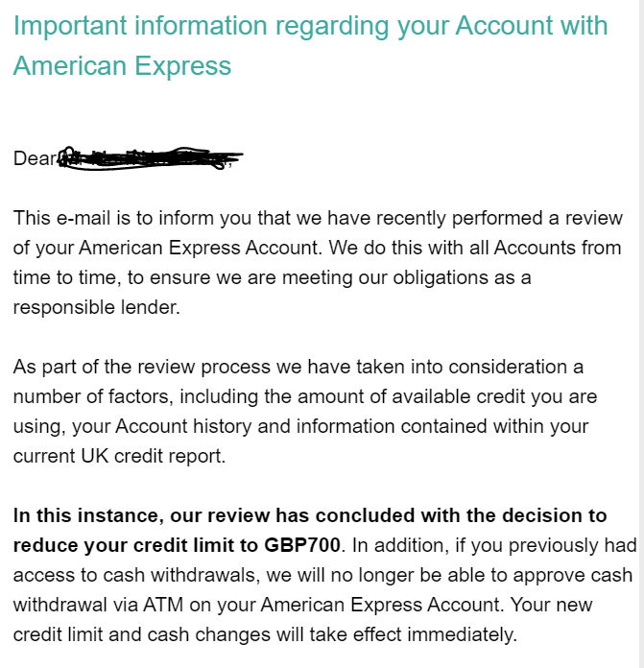644x668 pixels.
Task: Click the bold "GBP700" credit limit amount
Action: click(302, 545)
